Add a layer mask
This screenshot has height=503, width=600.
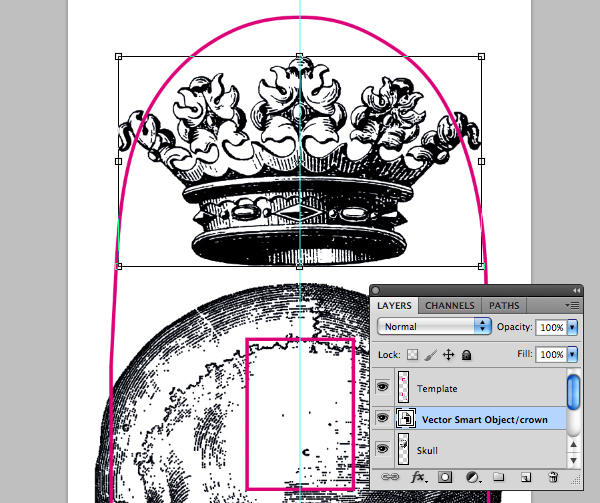tap(445, 477)
